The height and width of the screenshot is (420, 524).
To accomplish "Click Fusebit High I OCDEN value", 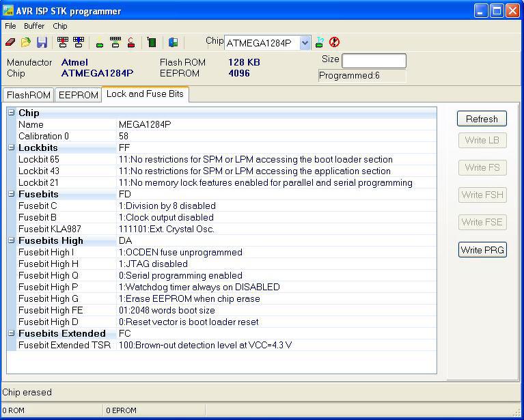I will [180, 252].
